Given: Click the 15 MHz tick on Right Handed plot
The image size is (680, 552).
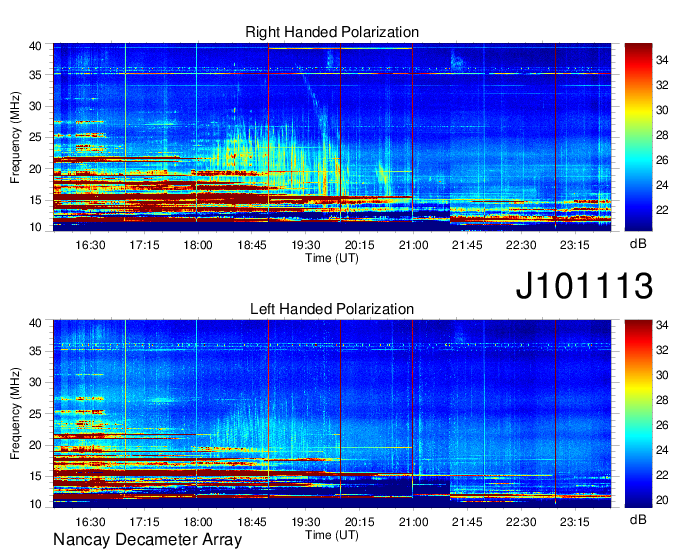Looking at the screenshot, I should tap(35, 200).
